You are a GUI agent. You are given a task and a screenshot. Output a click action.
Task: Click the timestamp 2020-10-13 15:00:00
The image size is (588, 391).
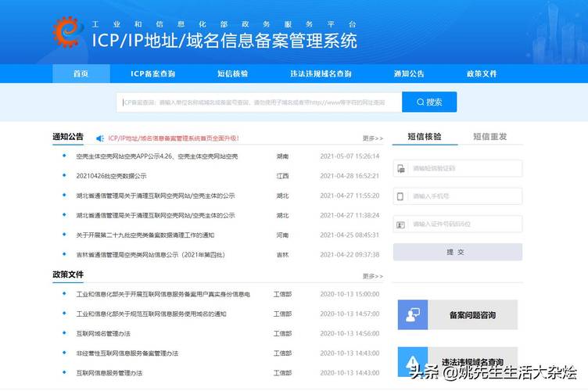tap(350, 294)
